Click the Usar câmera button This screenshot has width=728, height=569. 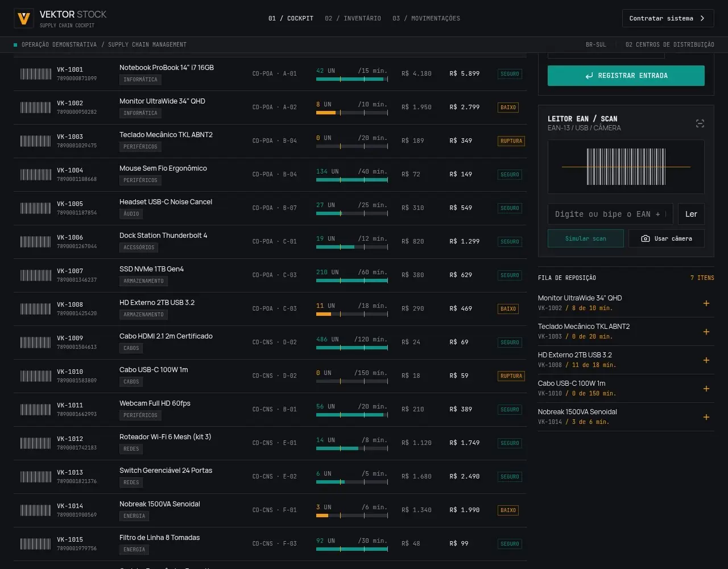pos(667,238)
